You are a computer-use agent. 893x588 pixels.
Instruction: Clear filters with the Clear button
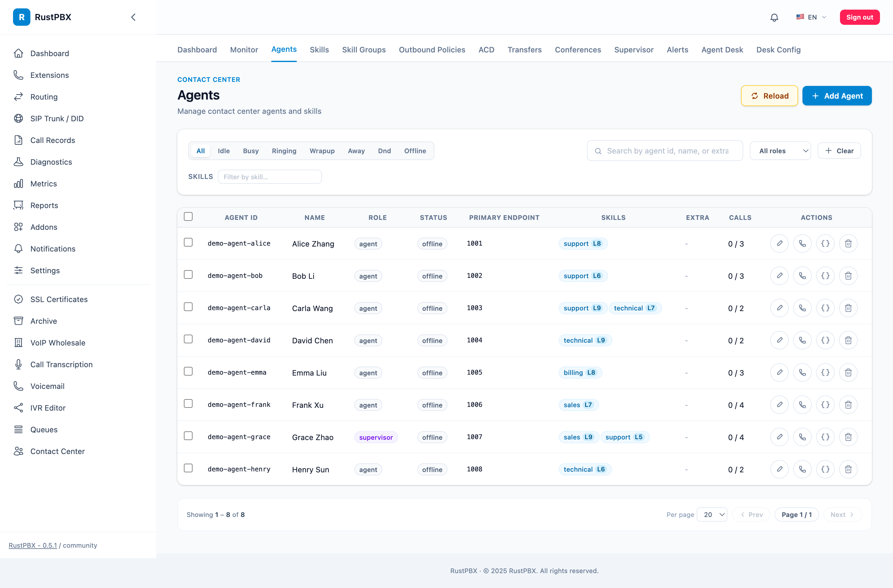[x=839, y=151]
